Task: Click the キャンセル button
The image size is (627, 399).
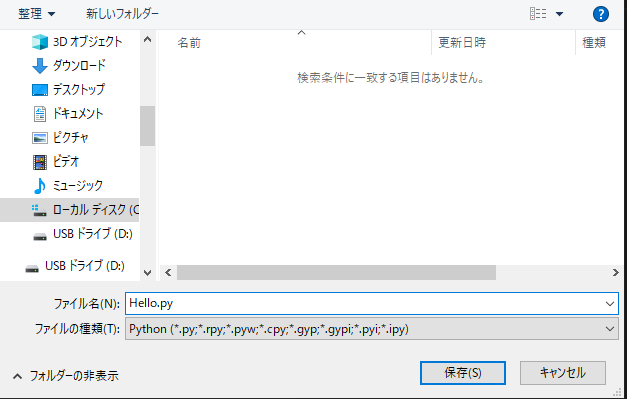Action: (x=563, y=373)
